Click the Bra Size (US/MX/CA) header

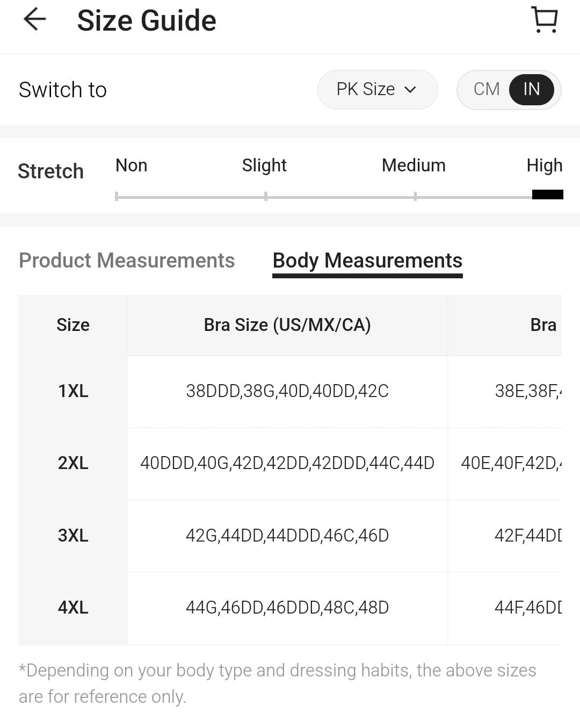tap(287, 325)
